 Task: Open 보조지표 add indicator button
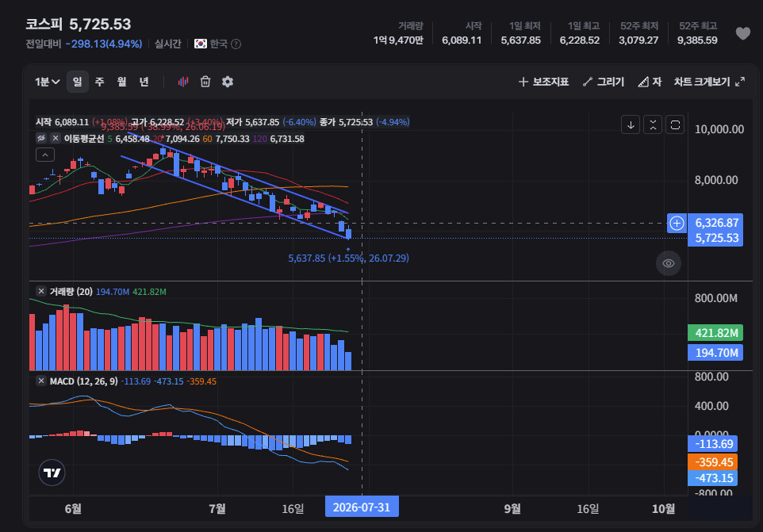tap(543, 82)
